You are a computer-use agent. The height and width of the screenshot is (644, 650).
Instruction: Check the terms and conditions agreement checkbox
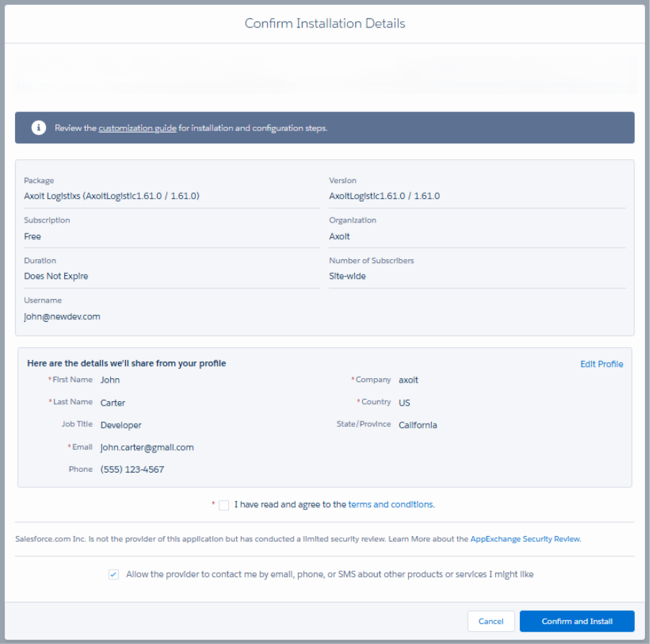coord(224,505)
